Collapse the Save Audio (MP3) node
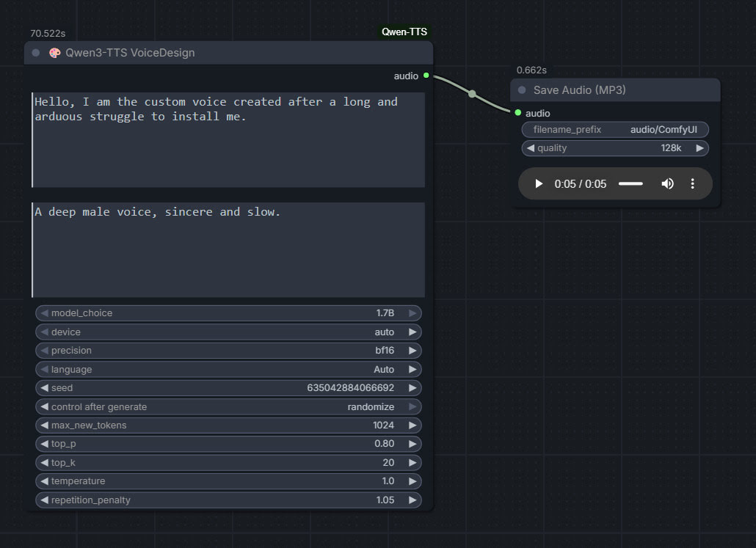Screen dimensions: 756x548 (522, 90)
